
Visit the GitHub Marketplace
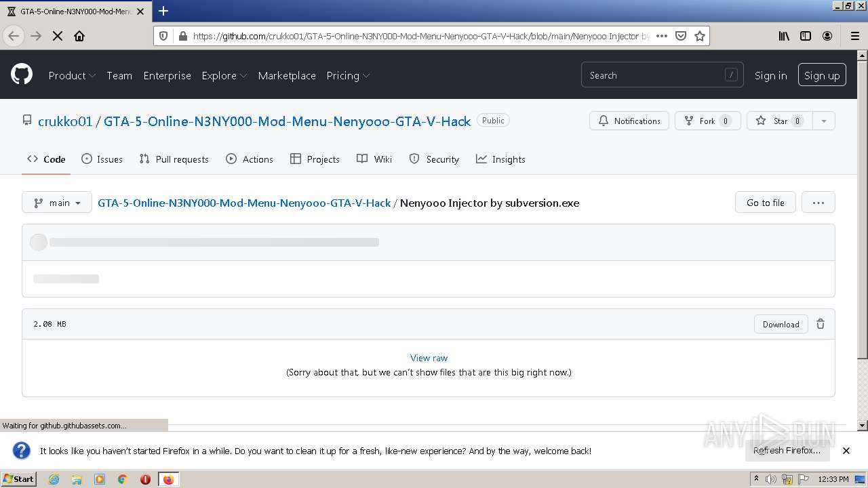(287, 75)
